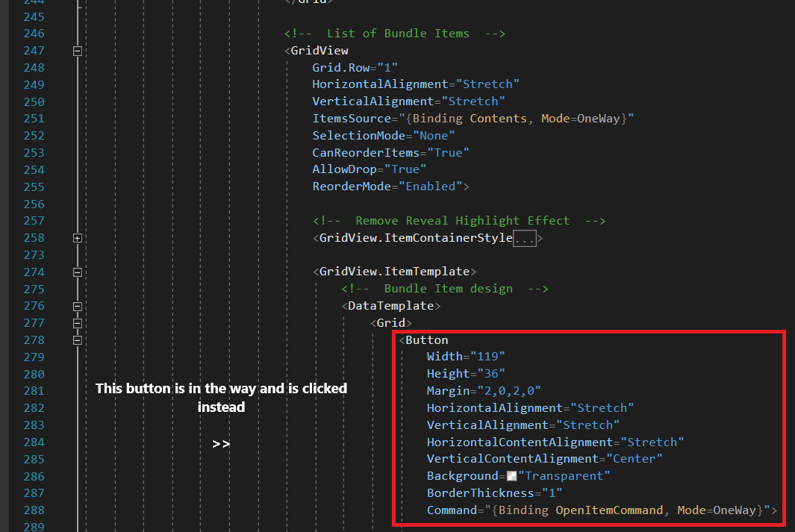This screenshot has height=532, width=795.
Task: Click the ItemsSource Binding Contents attribute
Action: [x=473, y=119]
